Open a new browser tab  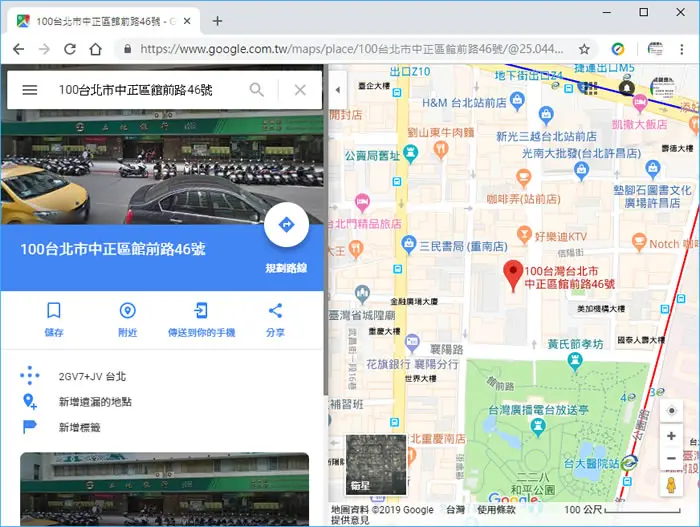[217, 21]
